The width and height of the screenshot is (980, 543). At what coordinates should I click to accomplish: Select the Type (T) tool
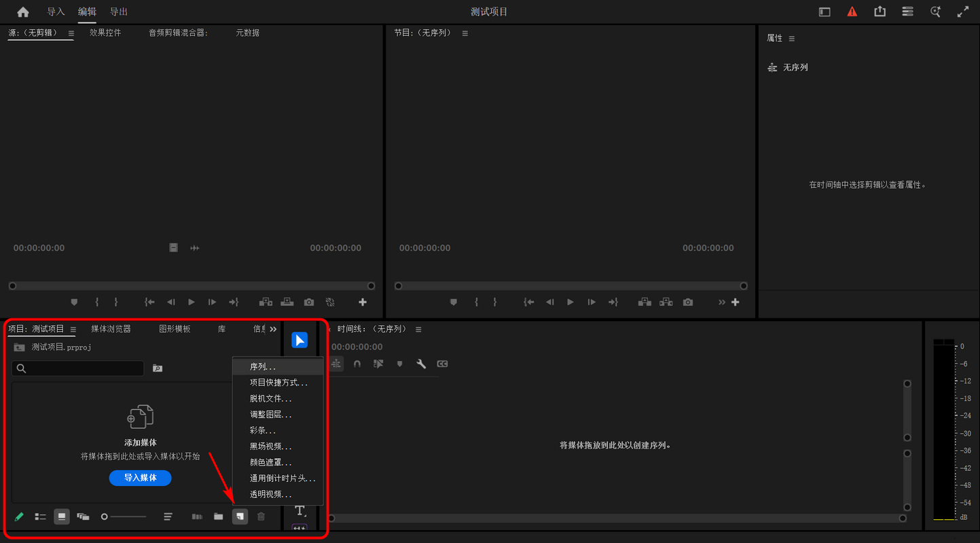tap(300, 511)
